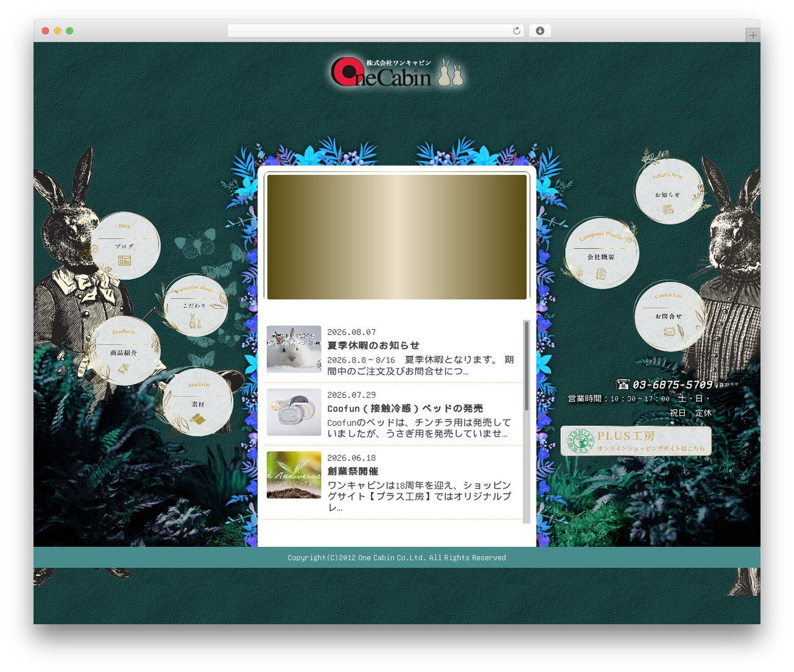Image resolution: width=794 pixels, height=672 pixels.
Task: Click the Anniversary sprout thumbnail
Action: tap(294, 475)
